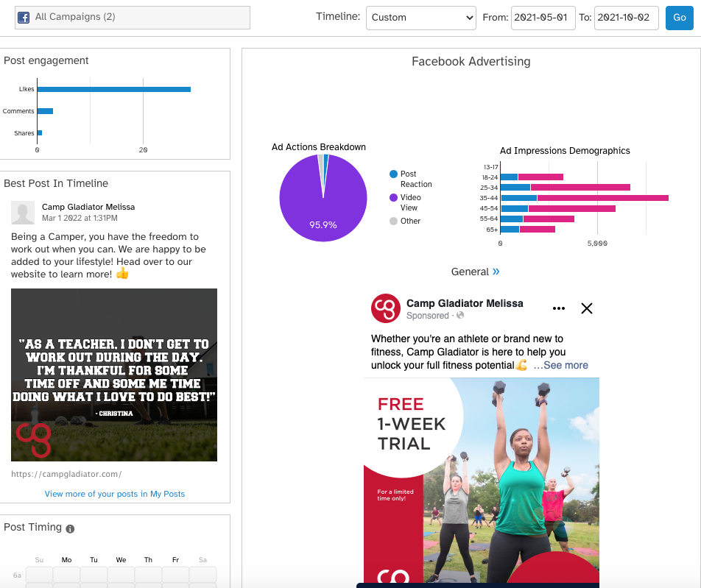Click the Facebook icon beside All Campaigns
Viewport: 701px width, 588px height.
click(x=24, y=18)
